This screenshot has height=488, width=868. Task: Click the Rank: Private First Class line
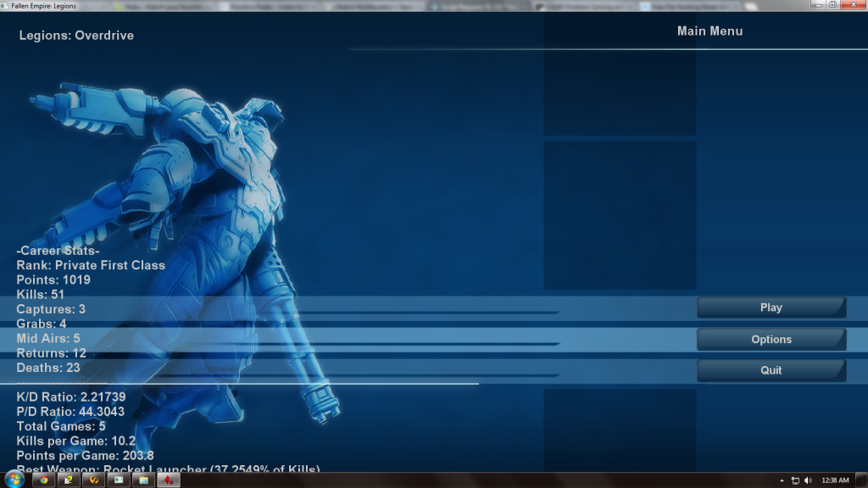(x=91, y=265)
